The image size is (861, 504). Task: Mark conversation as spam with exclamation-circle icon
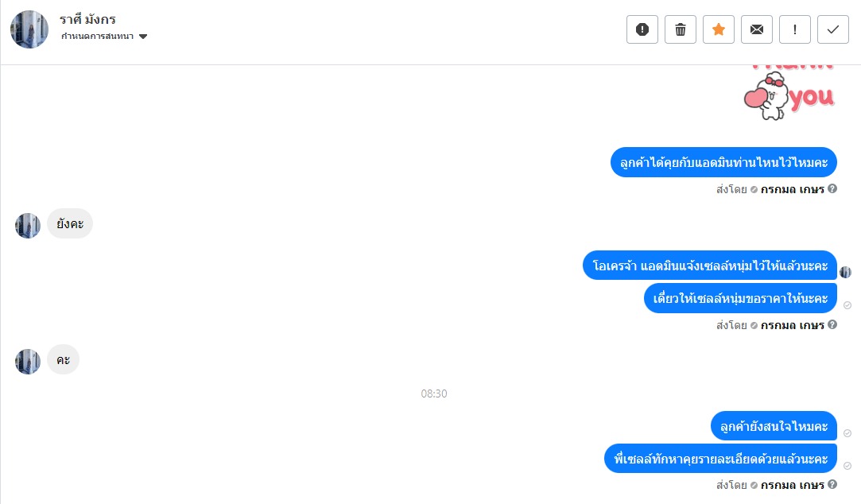pos(642,29)
